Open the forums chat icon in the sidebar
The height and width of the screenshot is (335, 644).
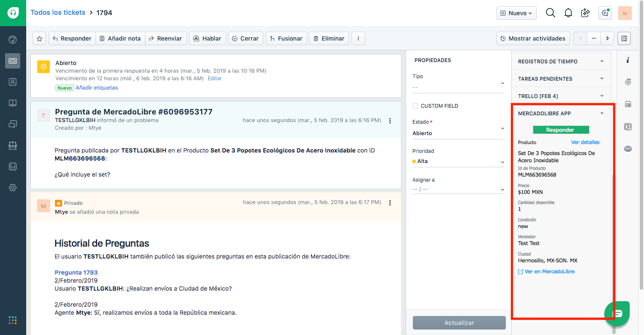pyautogui.click(x=13, y=124)
